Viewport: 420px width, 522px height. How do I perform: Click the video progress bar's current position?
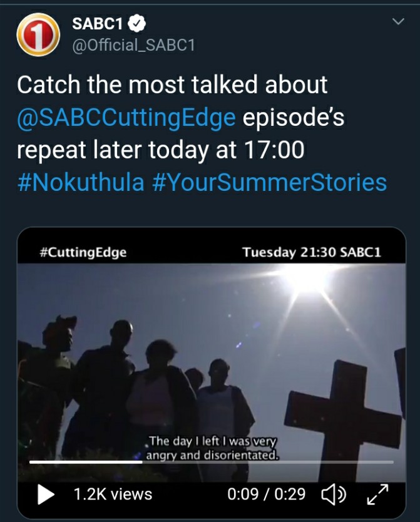[x=142, y=462]
